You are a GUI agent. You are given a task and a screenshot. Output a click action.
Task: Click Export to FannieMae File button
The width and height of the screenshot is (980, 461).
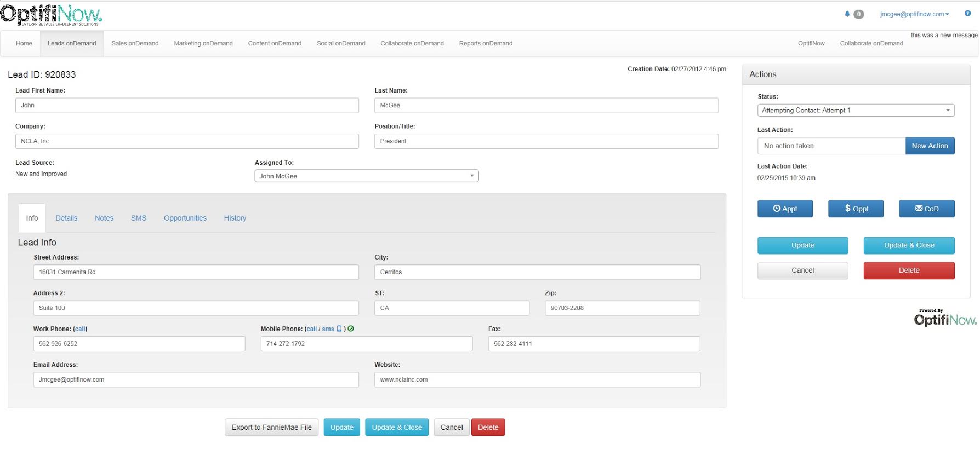271,427
